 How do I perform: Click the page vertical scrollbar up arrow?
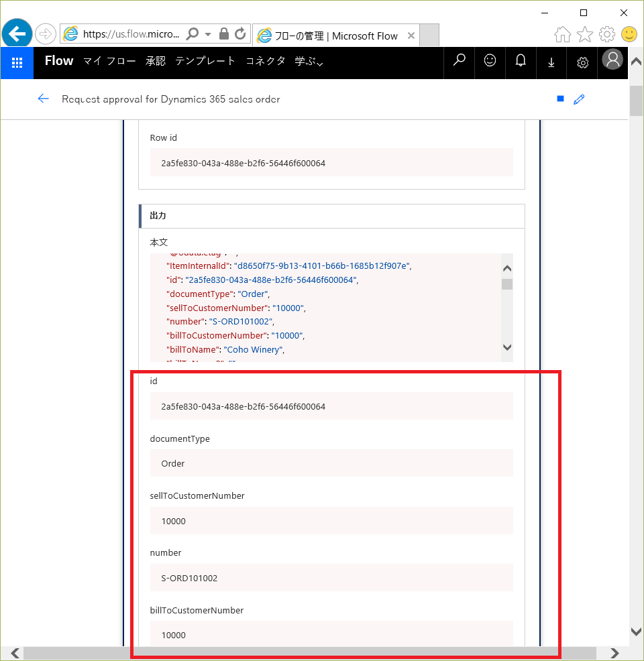pos(636,62)
